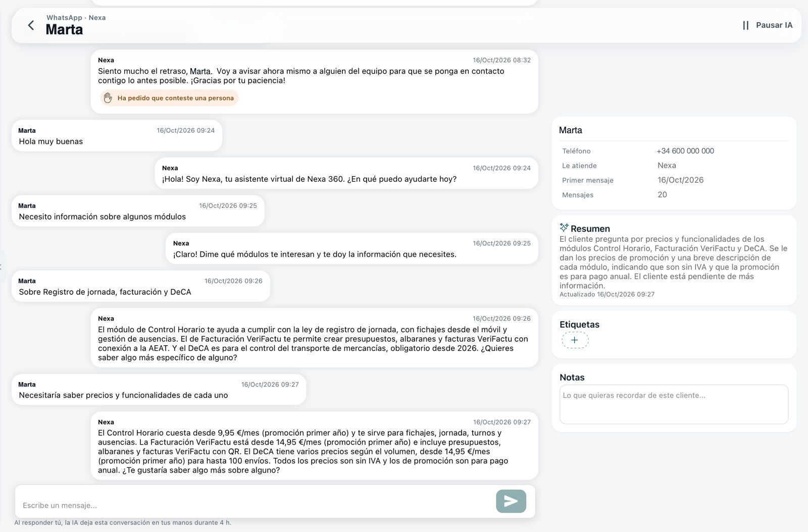Go back with the left chevron arrow
808x532 pixels.
(x=31, y=25)
